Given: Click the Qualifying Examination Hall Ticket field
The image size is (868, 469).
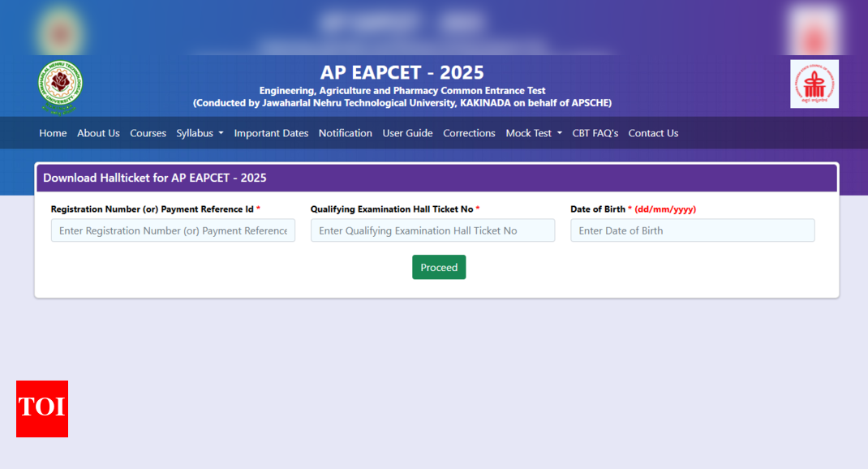Looking at the screenshot, I should (432, 230).
